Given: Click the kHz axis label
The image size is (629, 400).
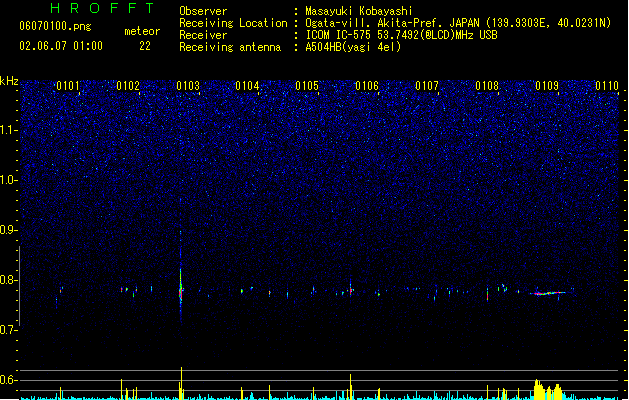Looking at the screenshot, I should (9, 81).
